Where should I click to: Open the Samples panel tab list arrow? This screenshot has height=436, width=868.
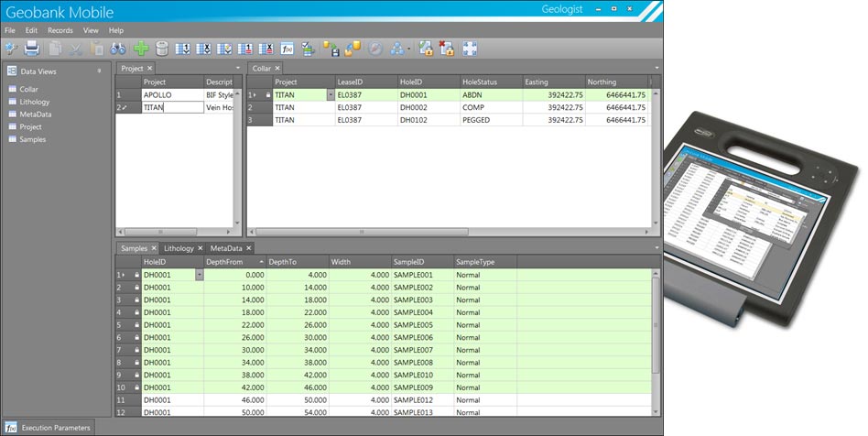click(656, 248)
